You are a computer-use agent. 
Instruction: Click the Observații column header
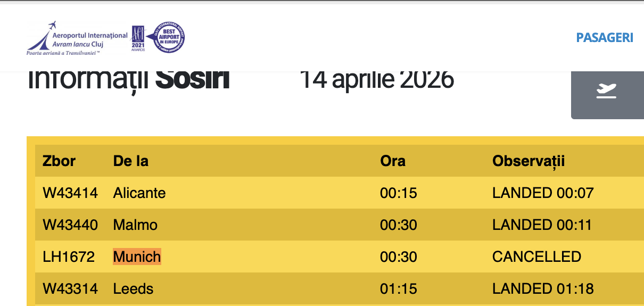529,161
